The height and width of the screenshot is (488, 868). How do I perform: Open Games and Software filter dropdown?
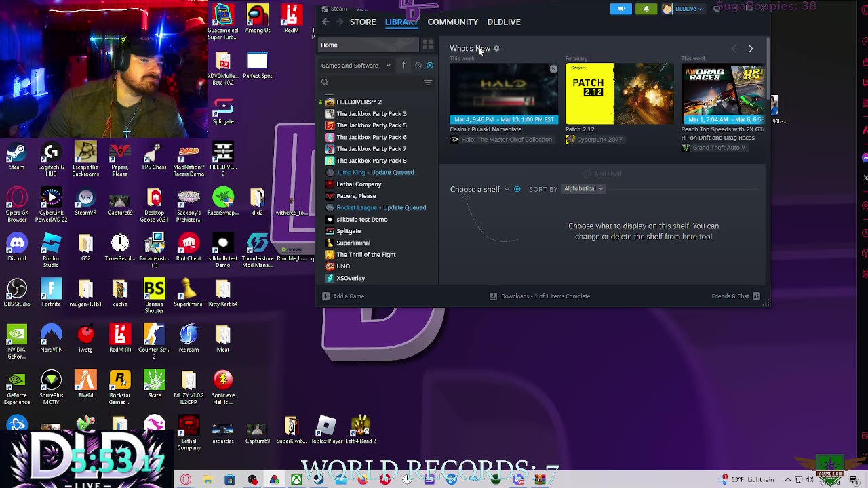[x=356, y=66]
